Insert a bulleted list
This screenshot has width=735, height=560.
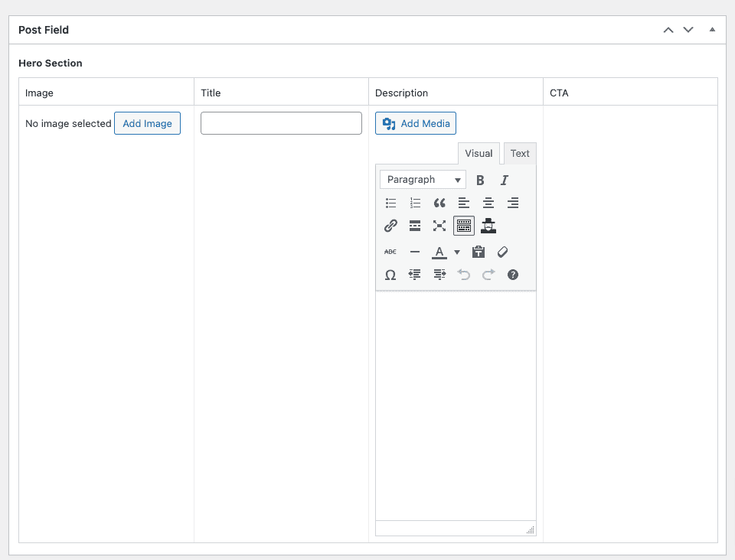[390, 203]
